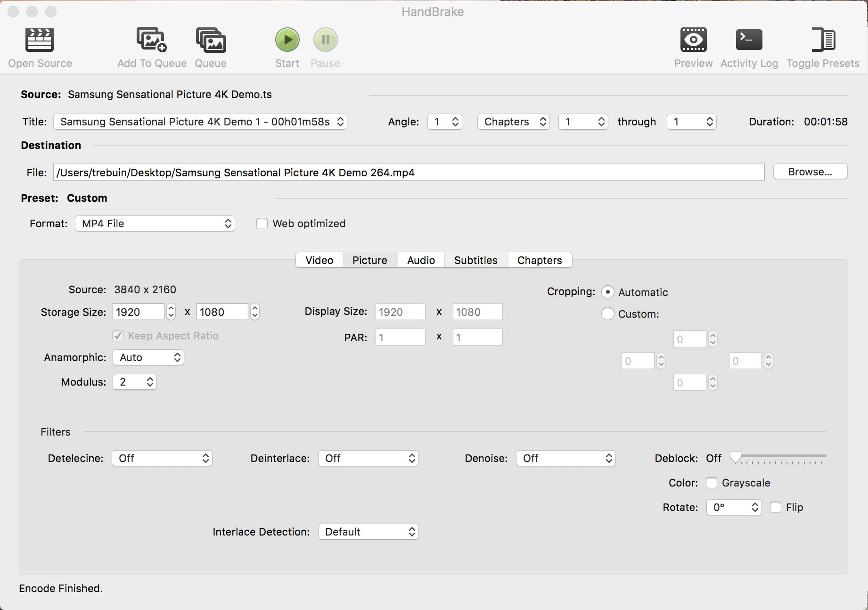The image size is (868, 610).
Task: Enable Web optimized checkbox
Action: tap(262, 223)
